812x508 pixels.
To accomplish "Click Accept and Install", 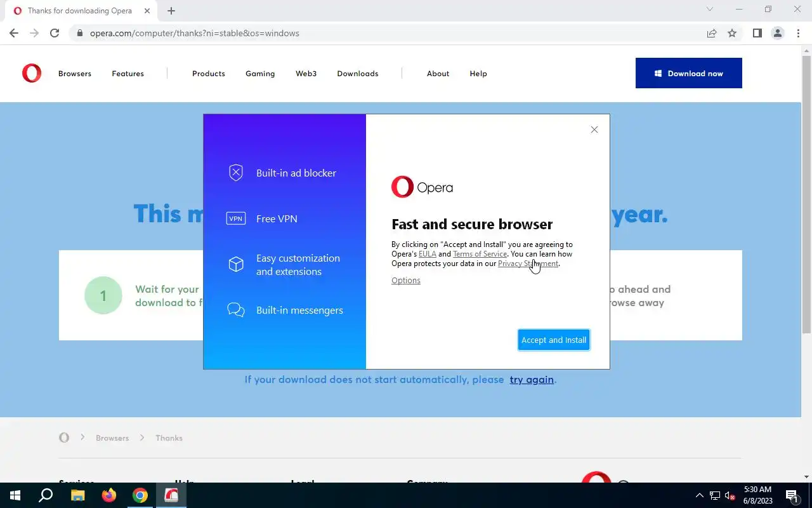I will click(554, 340).
